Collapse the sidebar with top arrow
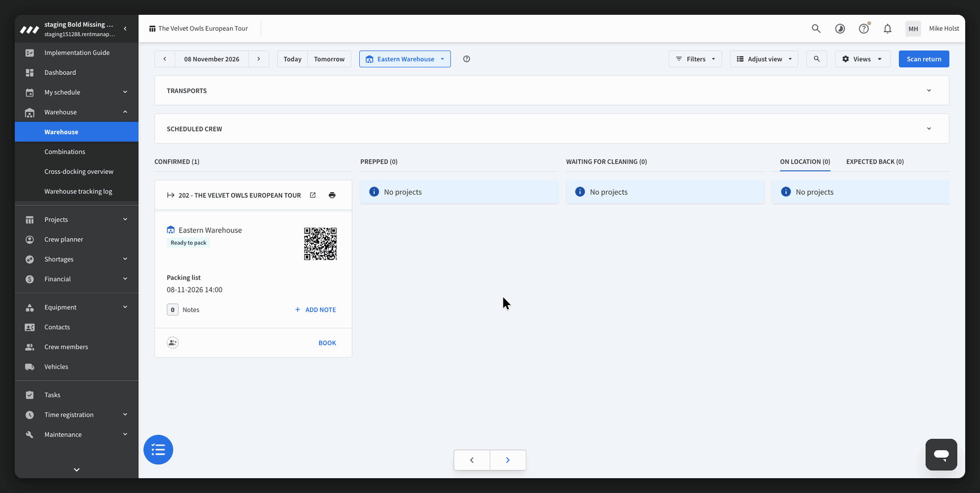 click(125, 29)
